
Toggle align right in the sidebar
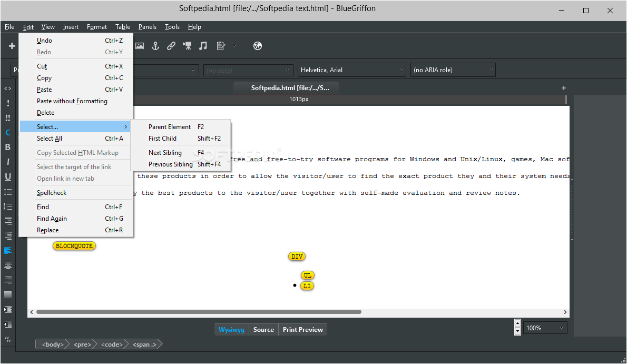point(7,280)
